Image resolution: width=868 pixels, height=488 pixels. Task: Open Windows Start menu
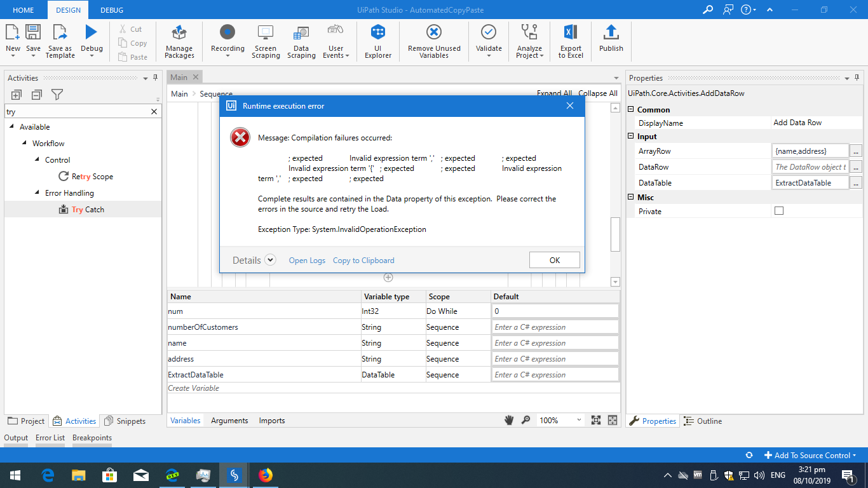[15, 475]
